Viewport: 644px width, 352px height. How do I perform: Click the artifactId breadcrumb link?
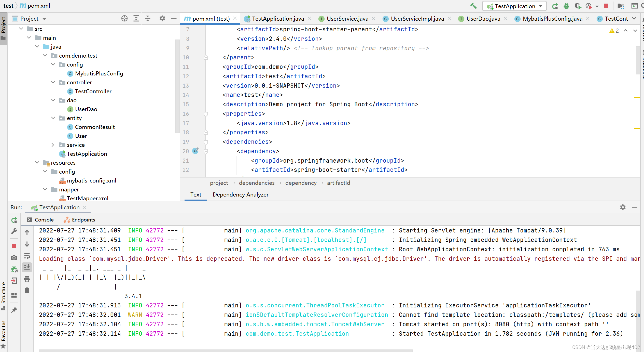click(x=338, y=183)
